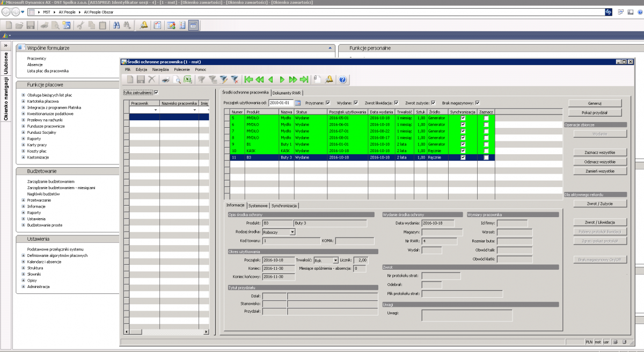
Task: Click the export to Excel icon
Action: click(188, 80)
